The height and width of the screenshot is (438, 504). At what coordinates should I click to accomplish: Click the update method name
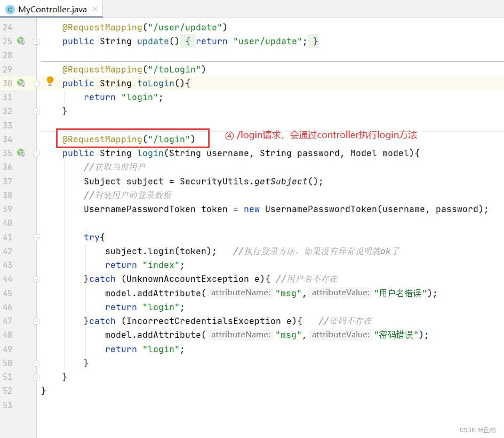pos(153,41)
